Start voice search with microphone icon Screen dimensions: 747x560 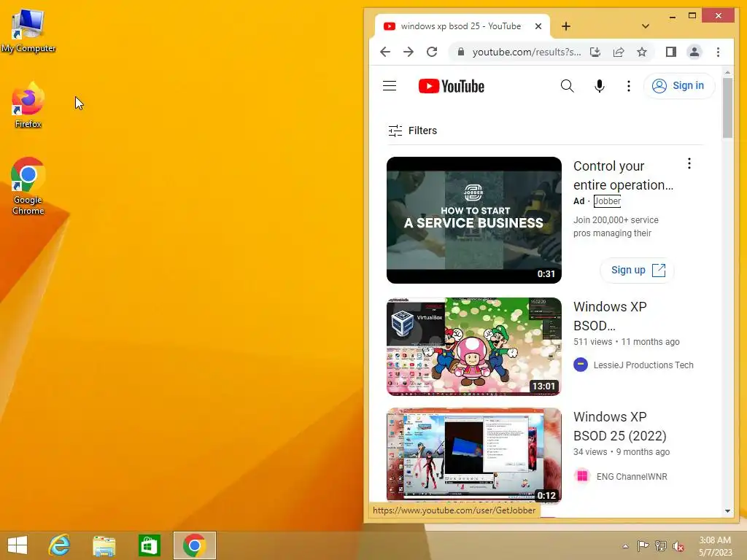pos(600,86)
